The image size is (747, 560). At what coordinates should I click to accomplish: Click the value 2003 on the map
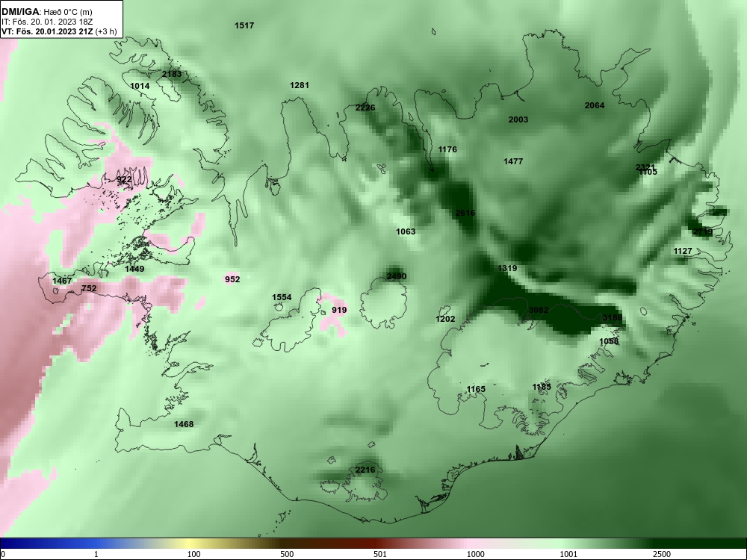(x=518, y=119)
